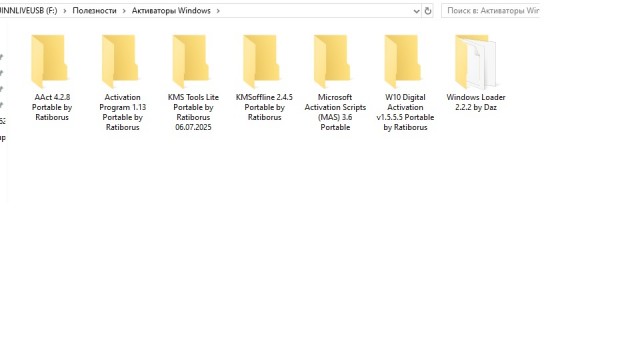
Task: Click the refresh icon in address bar
Action: pos(428,11)
